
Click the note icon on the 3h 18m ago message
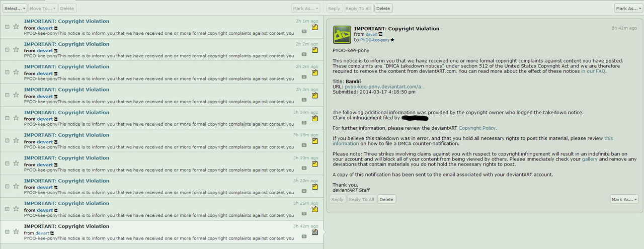(315, 141)
